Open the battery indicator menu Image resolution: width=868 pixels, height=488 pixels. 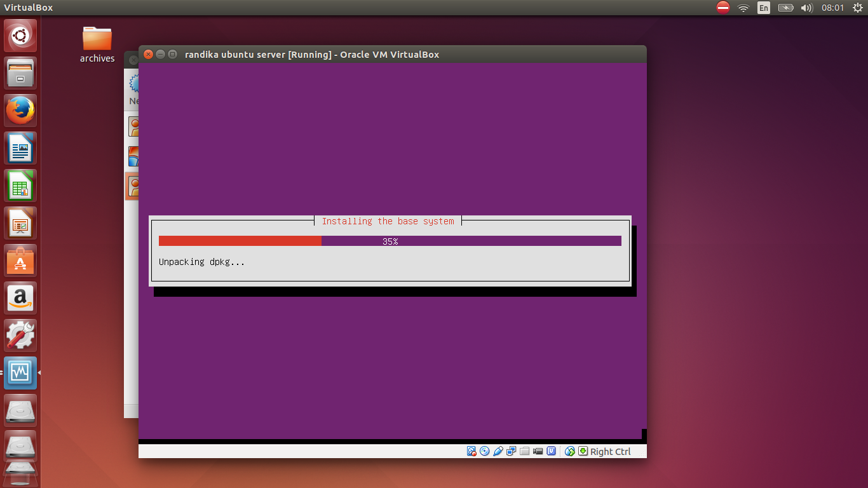(x=786, y=8)
